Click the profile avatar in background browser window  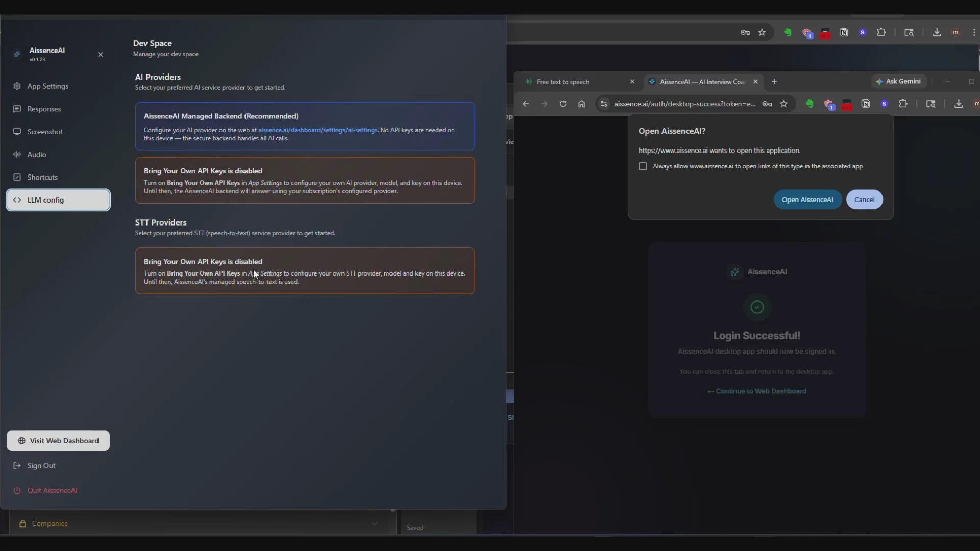(x=955, y=33)
